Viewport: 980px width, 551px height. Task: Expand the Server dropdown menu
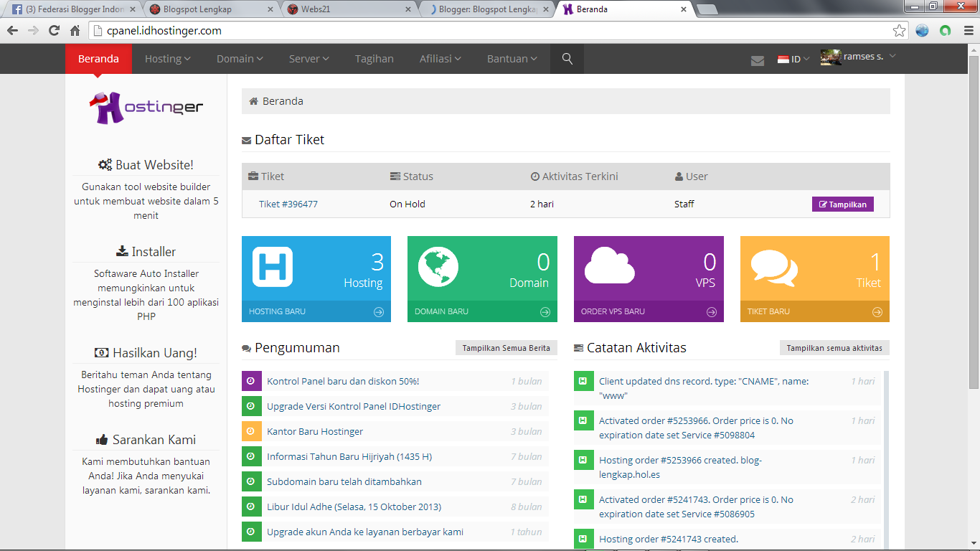pyautogui.click(x=309, y=59)
